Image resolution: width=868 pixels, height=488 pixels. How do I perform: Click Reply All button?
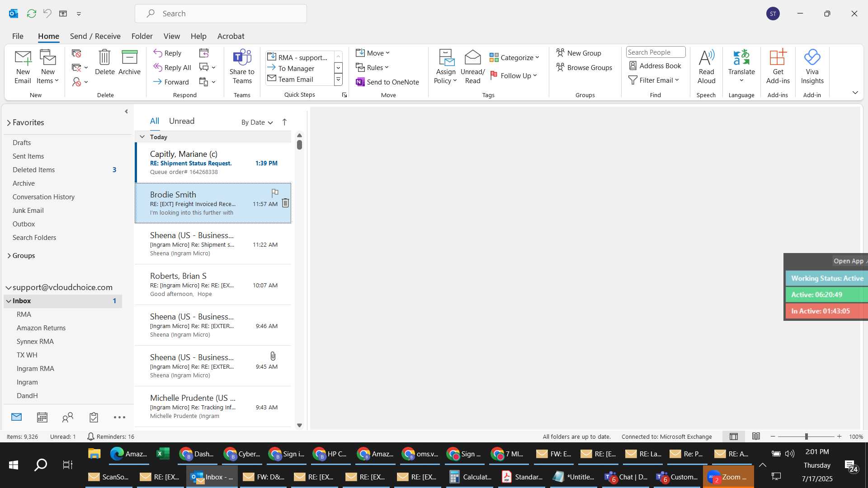[172, 67]
